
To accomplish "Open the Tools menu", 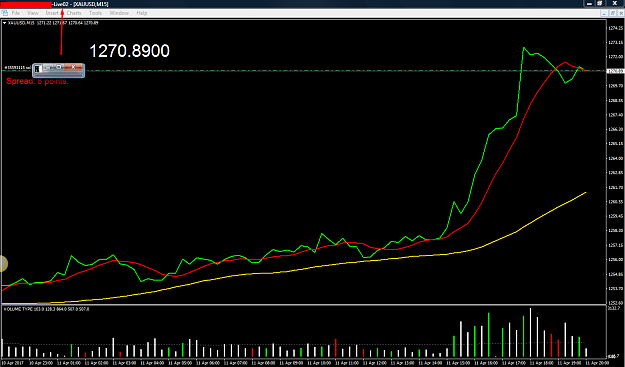I will click(95, 13).
